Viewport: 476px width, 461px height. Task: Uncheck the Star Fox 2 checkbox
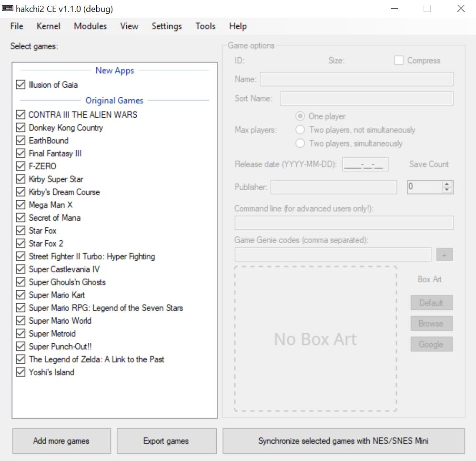[20, 243]
